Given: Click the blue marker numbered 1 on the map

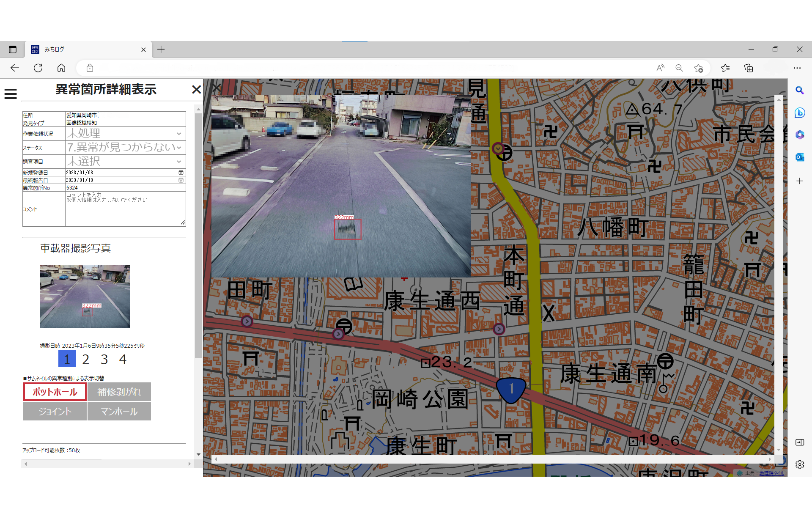Looking at the screenshot, I should pyautogui.click(x=511, y=387).
